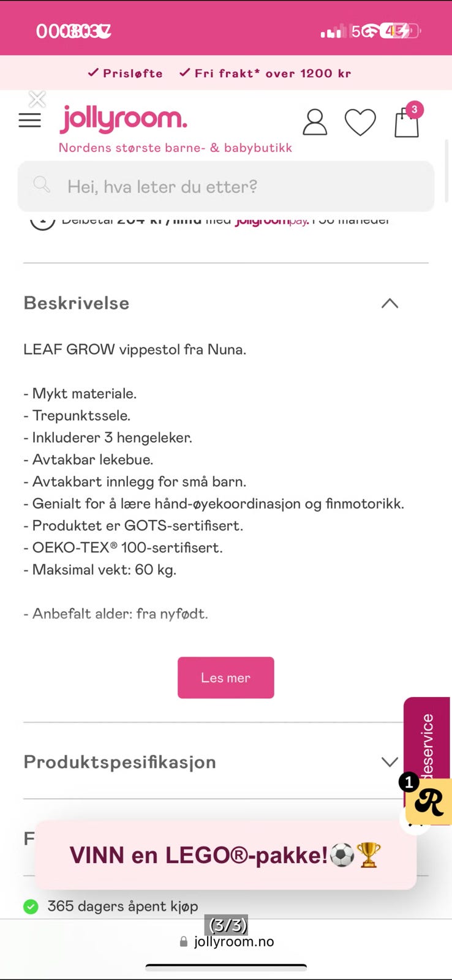Screen dimensions: 452x980
Task: Close overlay with small X icon
Action: [x=37, y=99]
